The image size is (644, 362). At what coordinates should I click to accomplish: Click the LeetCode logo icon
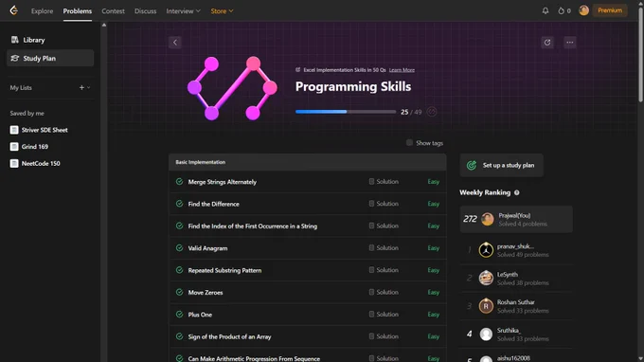pyautogui.click(x=13, y=10)
